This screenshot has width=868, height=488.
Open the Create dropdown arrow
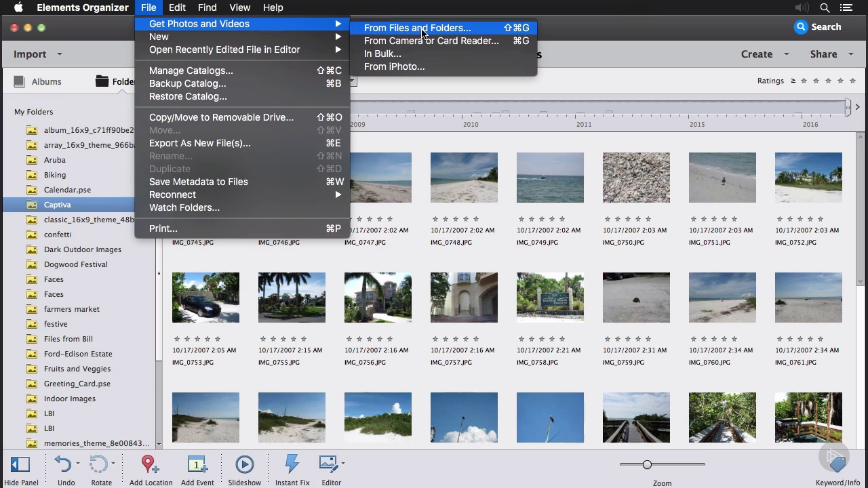pyautogui.click(x=787, y=54)
